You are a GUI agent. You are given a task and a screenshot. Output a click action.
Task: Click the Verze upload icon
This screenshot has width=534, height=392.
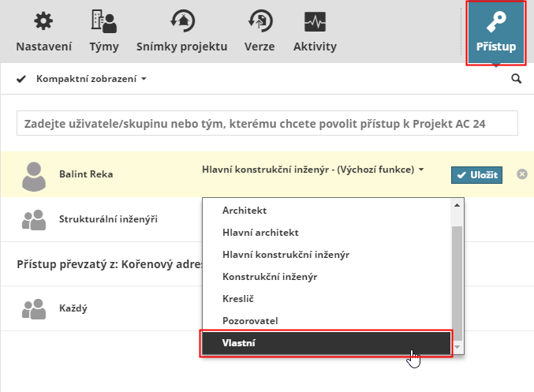tap(260, 22)
